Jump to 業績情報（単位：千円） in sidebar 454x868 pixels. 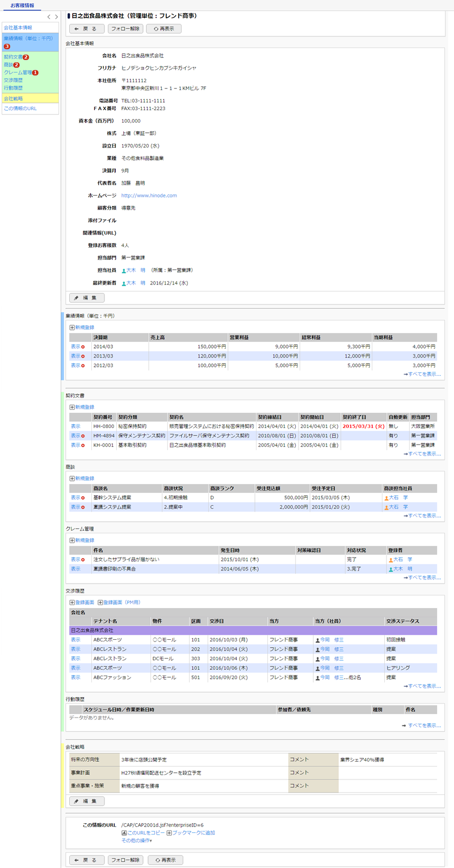tap(28, 38)
